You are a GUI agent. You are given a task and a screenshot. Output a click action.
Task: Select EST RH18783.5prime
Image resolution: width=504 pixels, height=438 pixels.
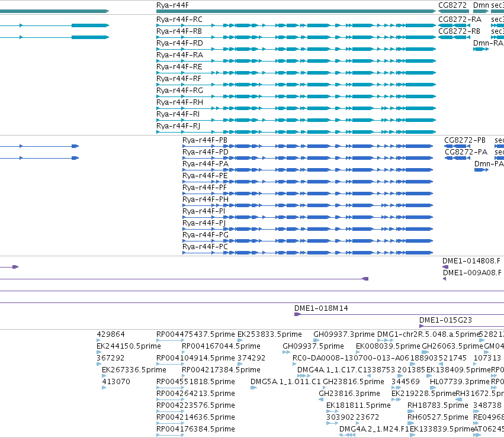point(438,406)
